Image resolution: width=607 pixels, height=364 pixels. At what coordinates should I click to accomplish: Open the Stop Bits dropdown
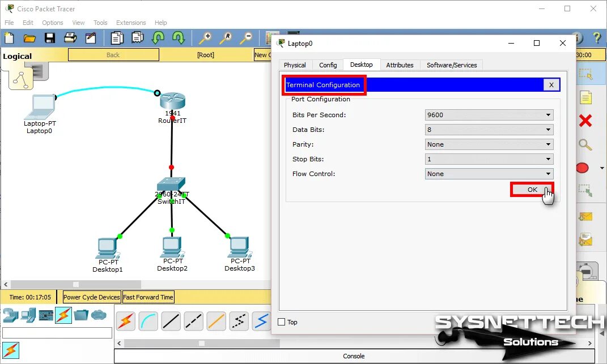[489, 159]
